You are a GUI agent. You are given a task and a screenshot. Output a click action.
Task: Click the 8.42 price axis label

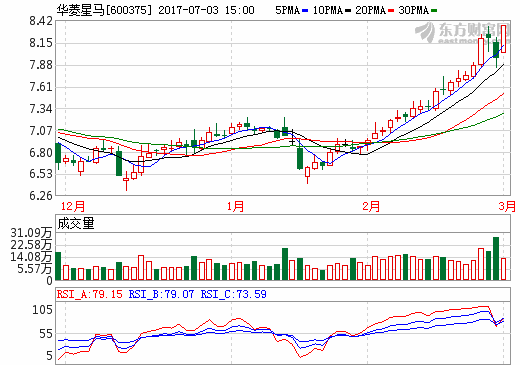[41, 21]
